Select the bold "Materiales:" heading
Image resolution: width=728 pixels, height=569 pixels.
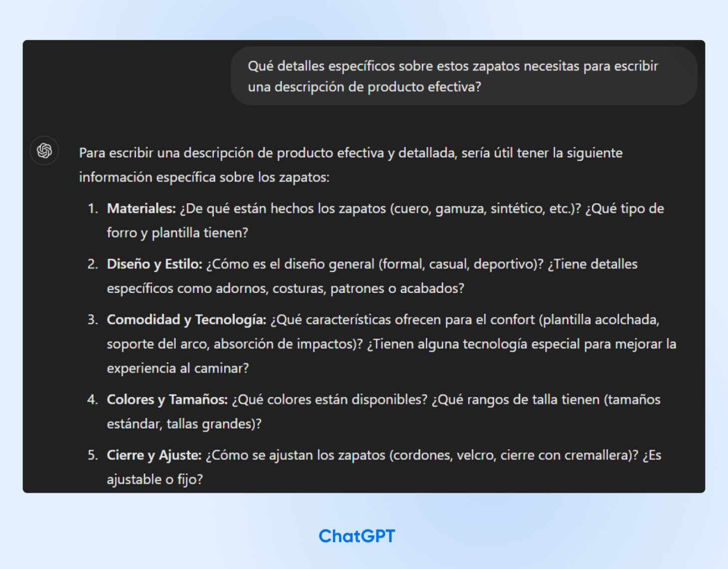[x=141, y=208]
